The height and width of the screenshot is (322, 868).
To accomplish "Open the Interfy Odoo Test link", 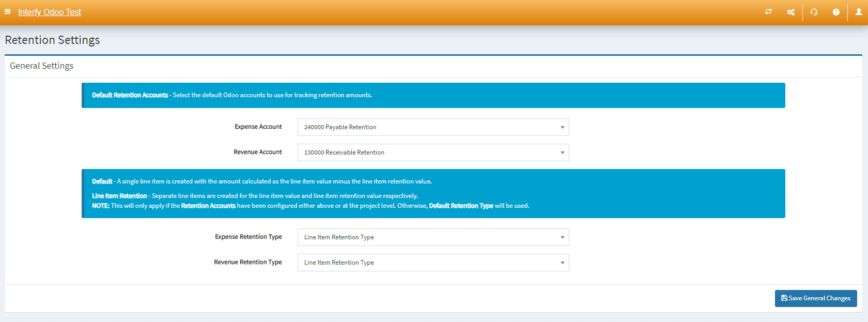I will [x=50, y=12].
